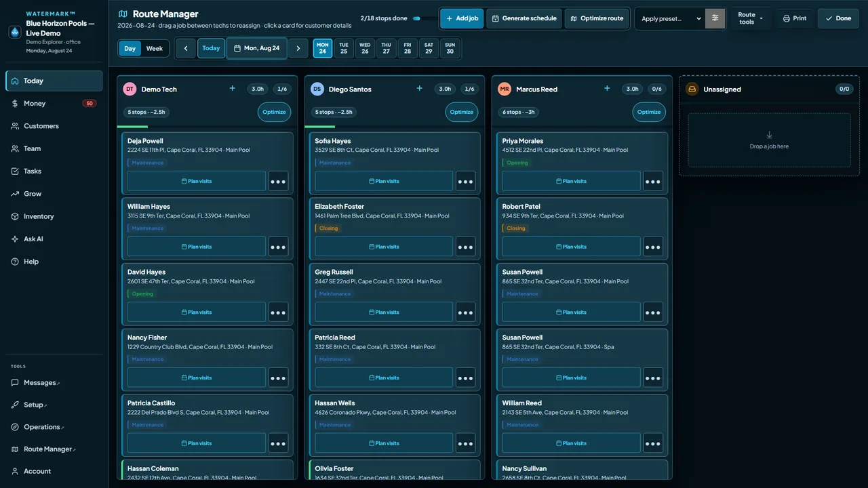Open Ask AI in the sidebar
Viewport: 868px width, 488px height.
[54, 239]
